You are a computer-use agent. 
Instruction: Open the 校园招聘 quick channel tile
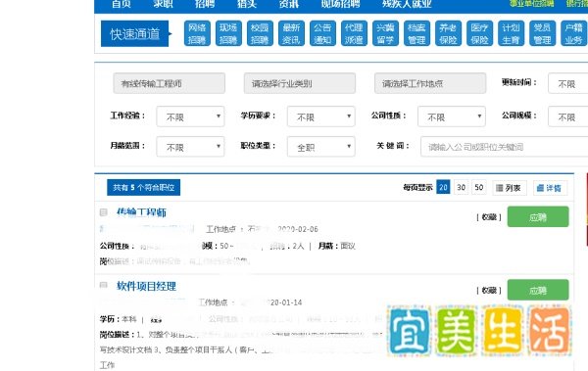pyautogui.click(x=260, y=33)
